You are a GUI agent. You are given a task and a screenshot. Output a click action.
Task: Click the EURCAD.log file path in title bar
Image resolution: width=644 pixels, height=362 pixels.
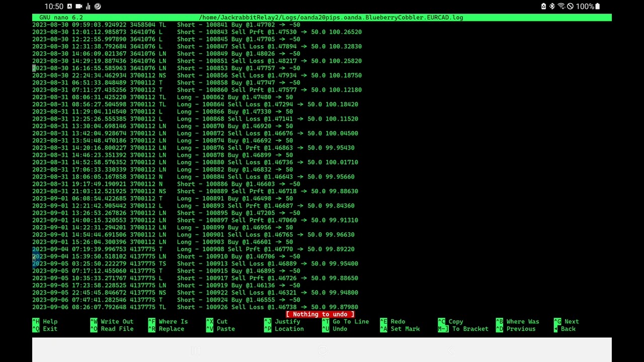331,17
